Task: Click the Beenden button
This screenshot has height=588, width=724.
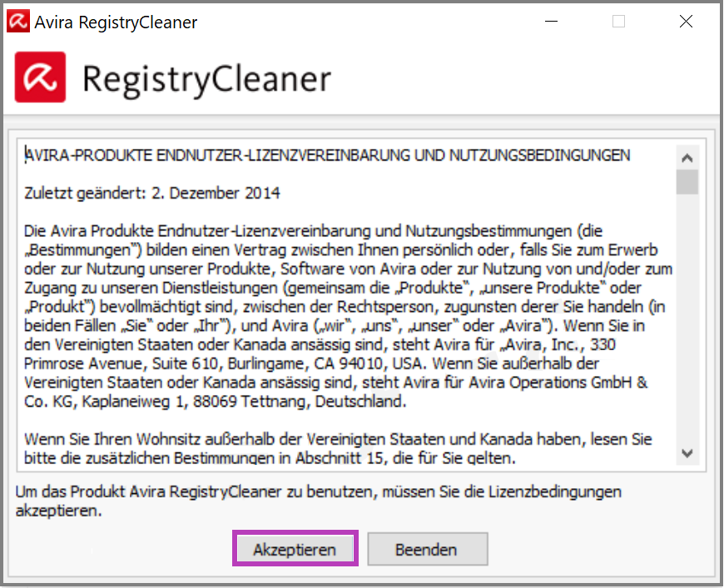Action: pos(427,549)
